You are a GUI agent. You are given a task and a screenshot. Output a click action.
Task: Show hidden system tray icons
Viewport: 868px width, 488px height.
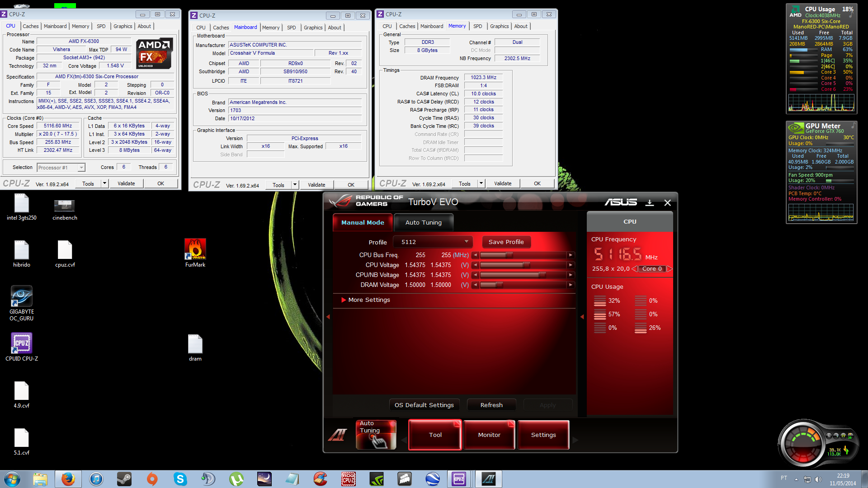click(x=796, y=479)
